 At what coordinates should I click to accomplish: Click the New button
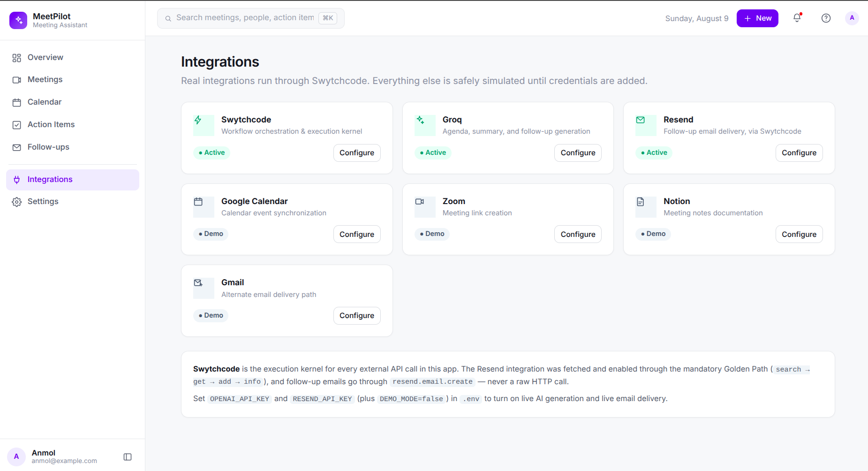coord(757,18)
